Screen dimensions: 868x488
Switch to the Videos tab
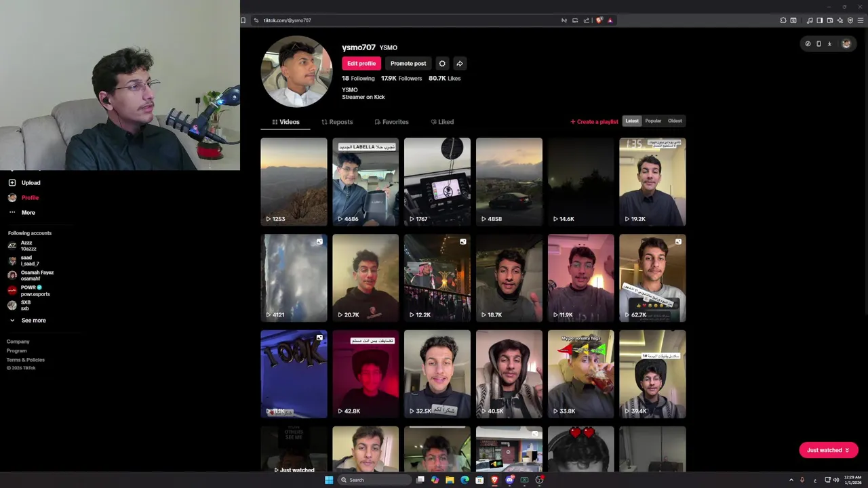[285, 122]
